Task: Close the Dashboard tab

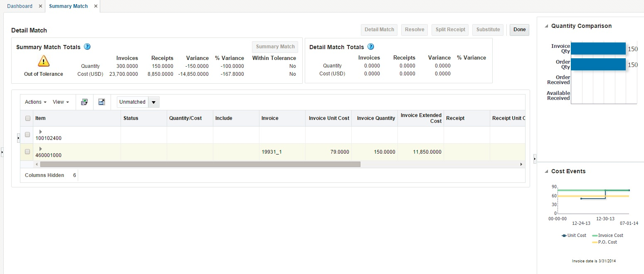Action: pos(40,6)
